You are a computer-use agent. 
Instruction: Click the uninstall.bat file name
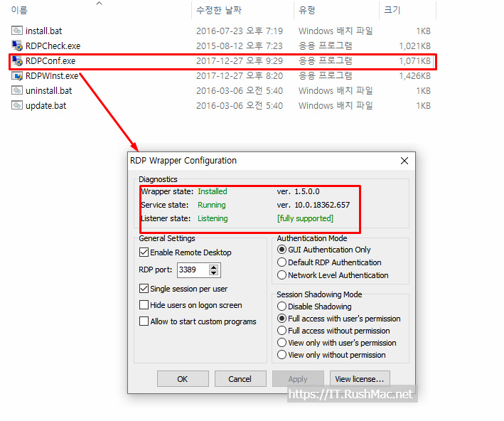pos(49,91)
